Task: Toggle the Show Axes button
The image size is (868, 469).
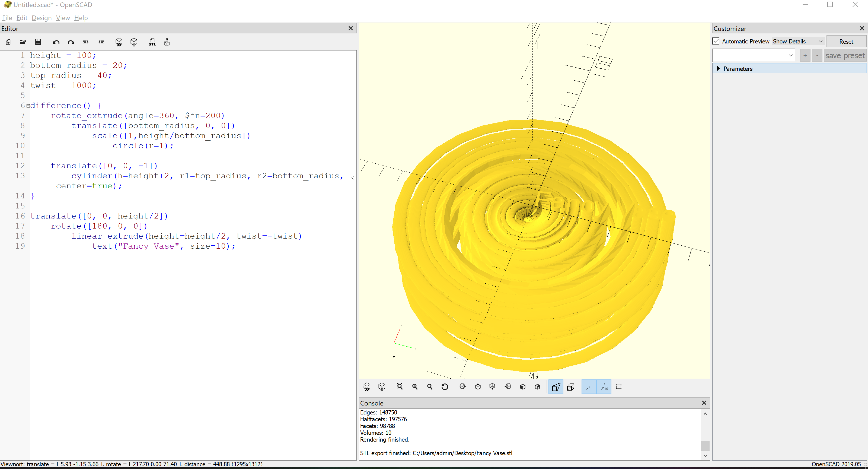Action: (589, 387)
